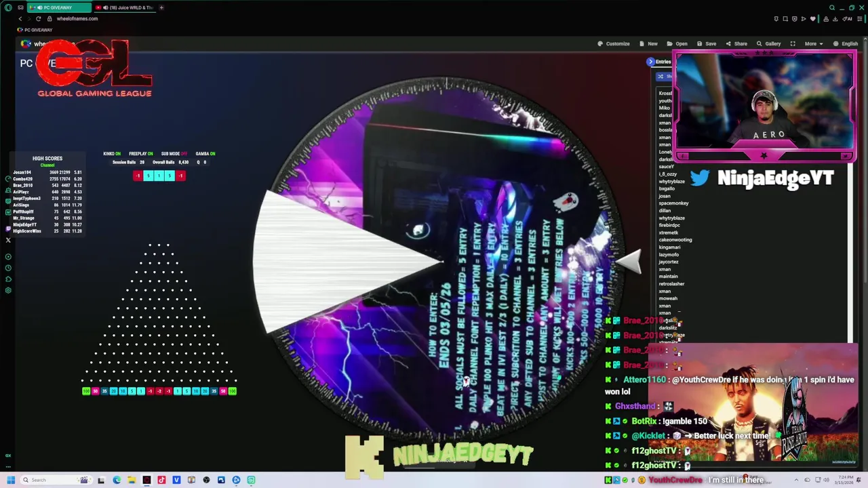Image resolution: width=868 pixels, height=488 pixels.
Task: Open Task View on taskbar
Action: pyautogui.click(x=101, y=480)
